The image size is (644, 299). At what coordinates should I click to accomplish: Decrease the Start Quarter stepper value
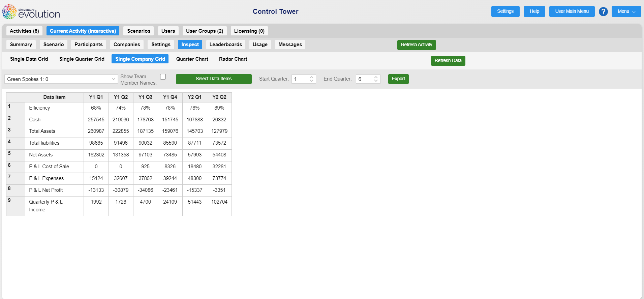pos(312,81)
